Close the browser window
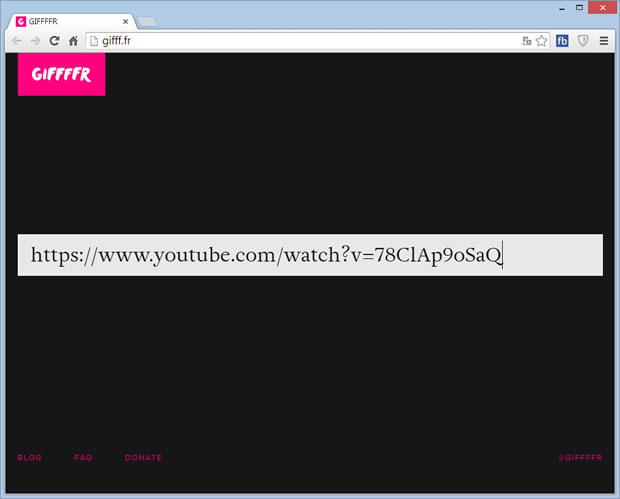The height and width of the screenshot is (499, 620). [602, 8]
